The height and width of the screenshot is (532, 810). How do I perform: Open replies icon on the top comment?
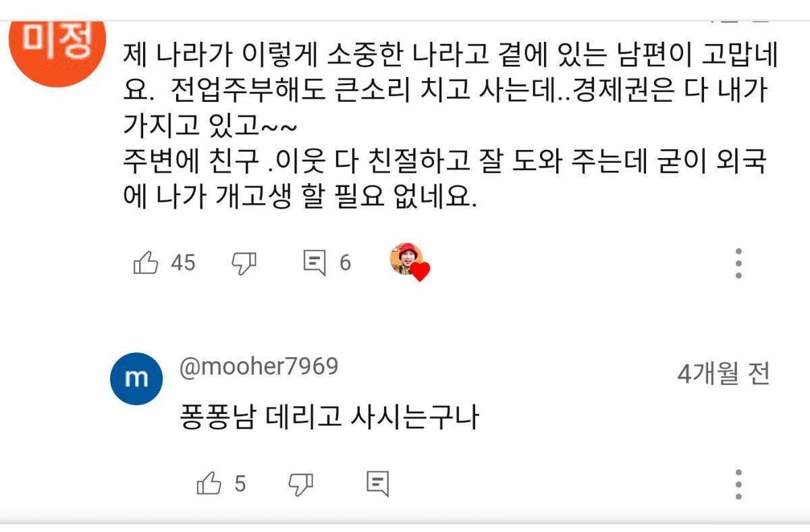[315, 262]
